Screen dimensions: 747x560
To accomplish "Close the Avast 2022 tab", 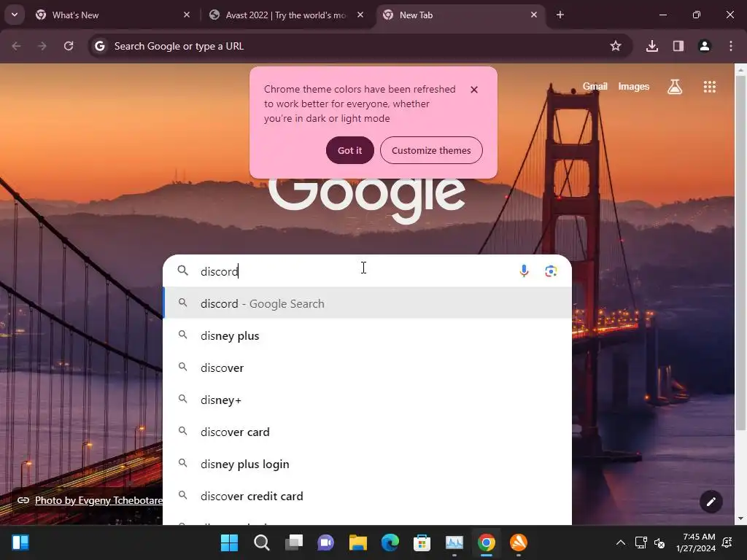I will point(360,15).
